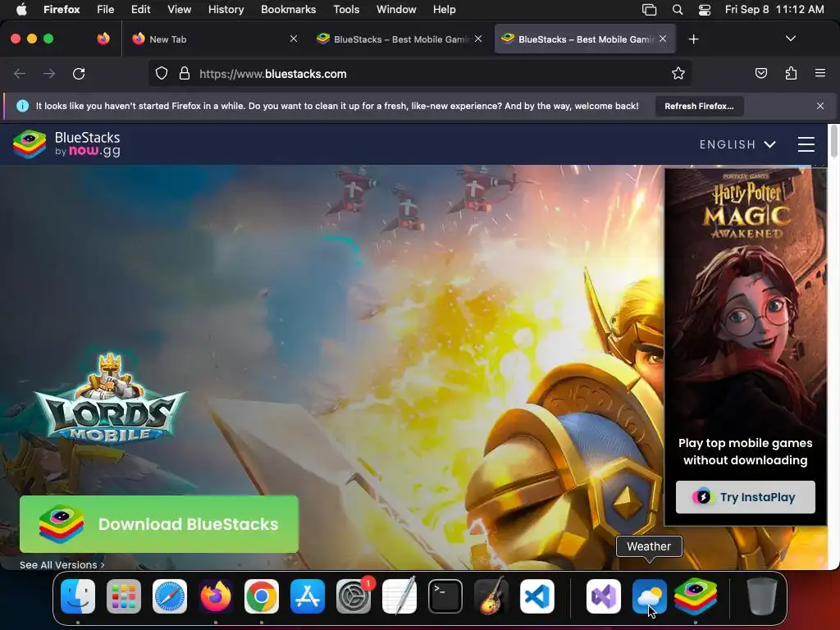Open tracking protection shield icon
Image resolution: width=840 pixels, height=630 pixels.
point(162,73)
